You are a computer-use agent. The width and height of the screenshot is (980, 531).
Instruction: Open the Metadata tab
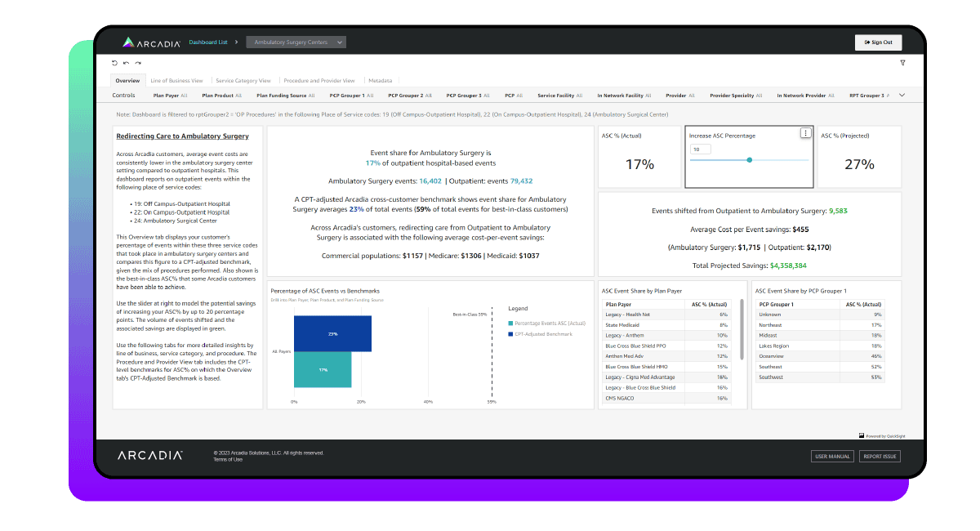(381, 81)
